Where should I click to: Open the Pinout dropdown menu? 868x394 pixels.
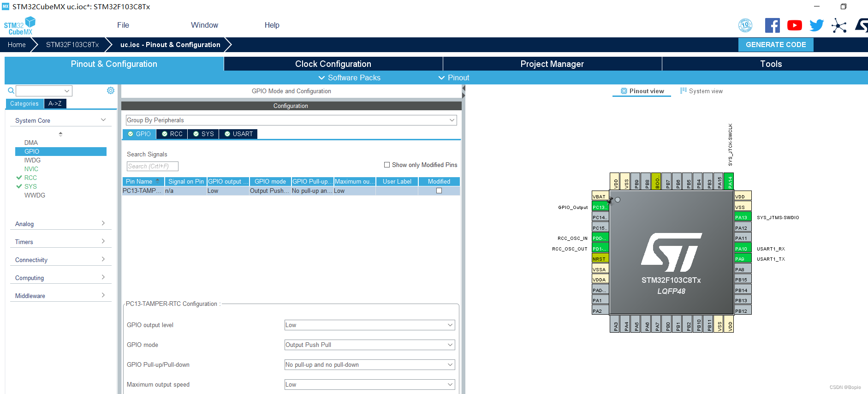(x=454, y=78)
